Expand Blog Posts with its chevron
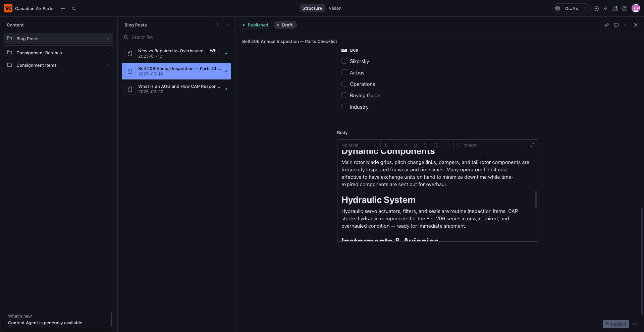This screenshot has height=332, width=644. [108, 39]
